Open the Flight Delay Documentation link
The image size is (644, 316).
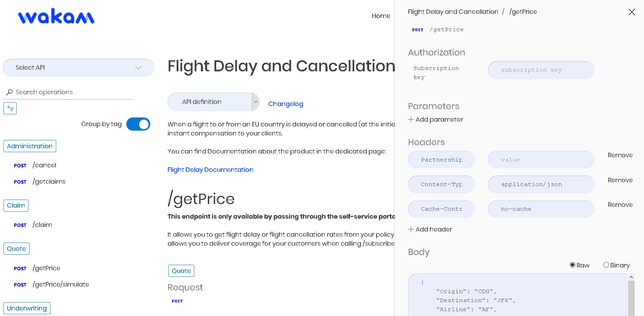pyautogui.click(x=210, y=169)
